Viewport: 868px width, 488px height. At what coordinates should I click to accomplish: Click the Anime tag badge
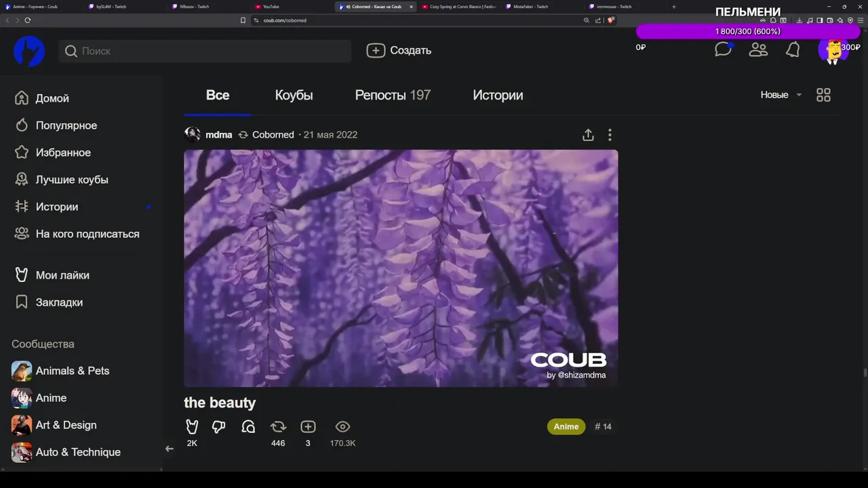pos(566,426)
